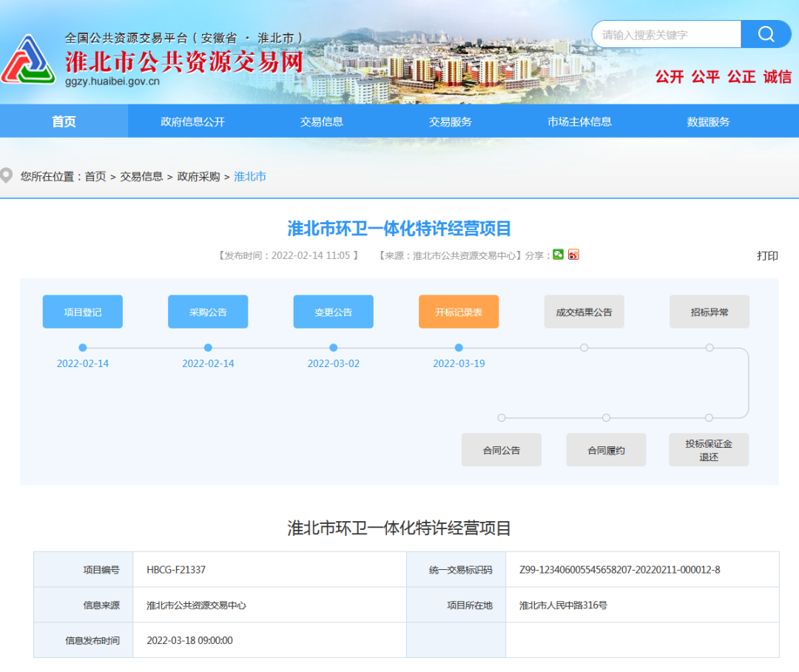Image resolution: width=799 pixels, height=672 pixels.
Task: Select the 投标保证金退还 stage button
Action: click(x=709, y=450)
